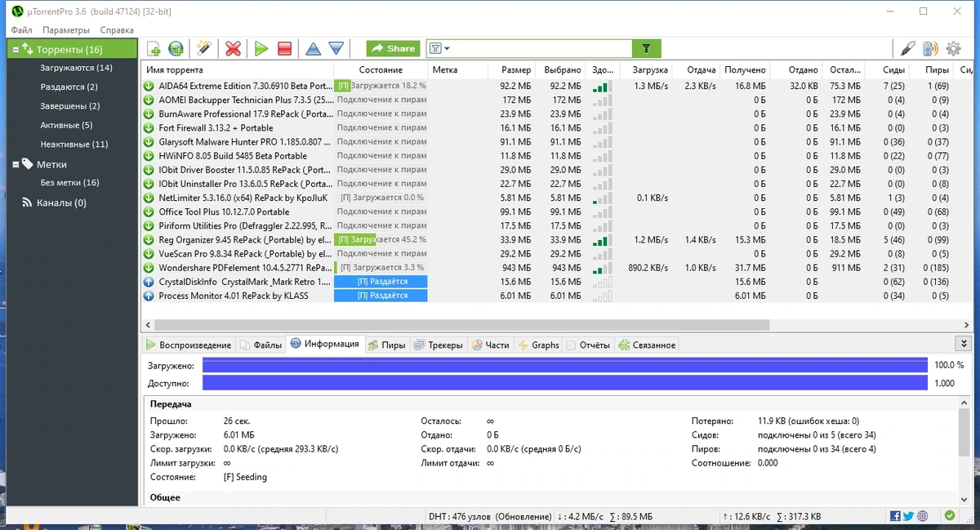The height and width of the screenshot is (530, 980).
Task: Switch to the Информация tab
Action: click(324, 344)
